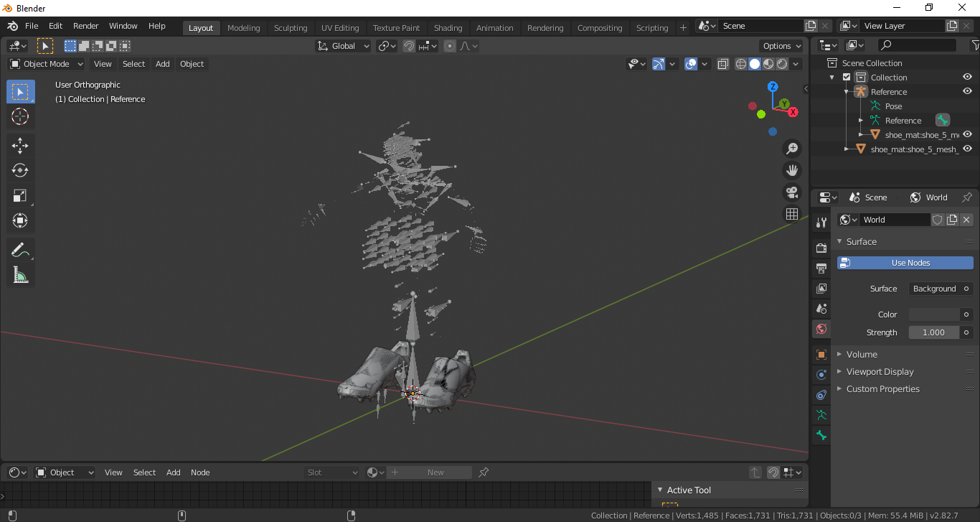The image size is (980, 522).
Task: Toggle proportional editing in header
Action: coord(450,46)
